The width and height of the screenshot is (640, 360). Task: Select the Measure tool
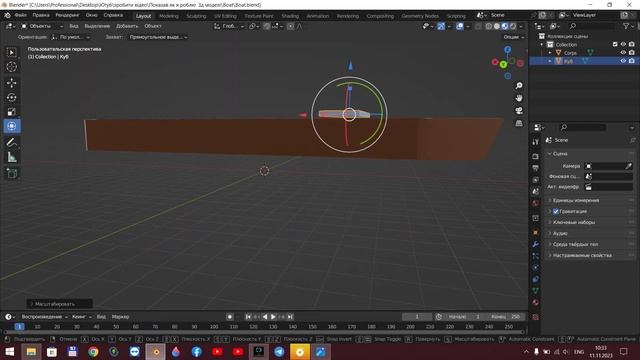tap(11, 157)
